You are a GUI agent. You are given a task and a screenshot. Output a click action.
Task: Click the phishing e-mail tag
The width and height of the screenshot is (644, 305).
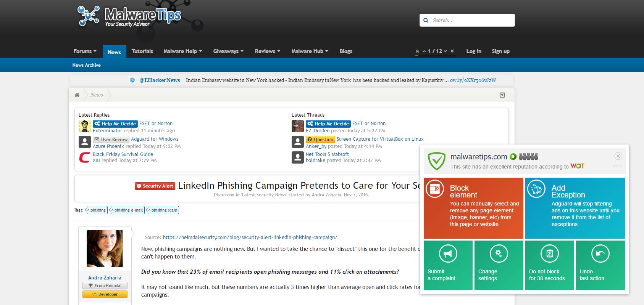tap(128, 210)
